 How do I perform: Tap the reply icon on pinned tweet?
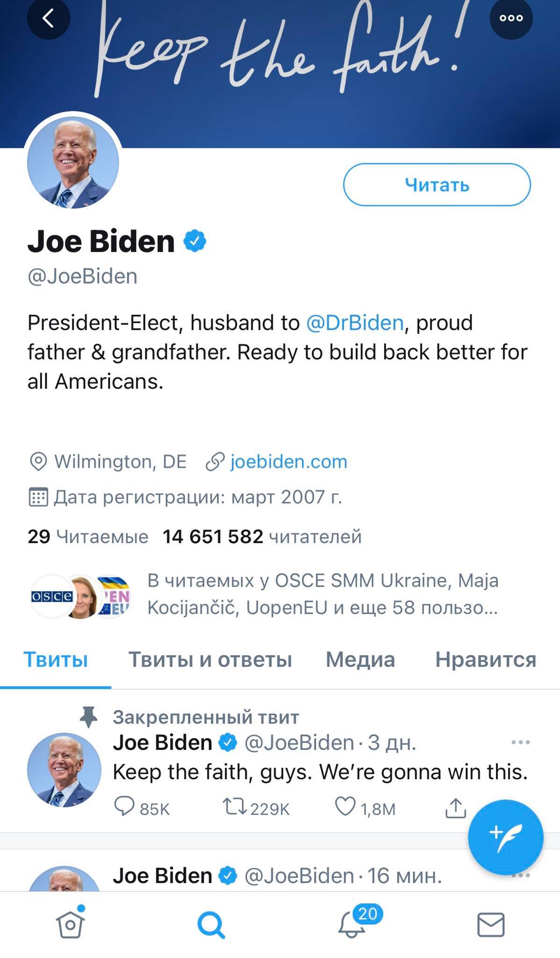coord(124,808)
